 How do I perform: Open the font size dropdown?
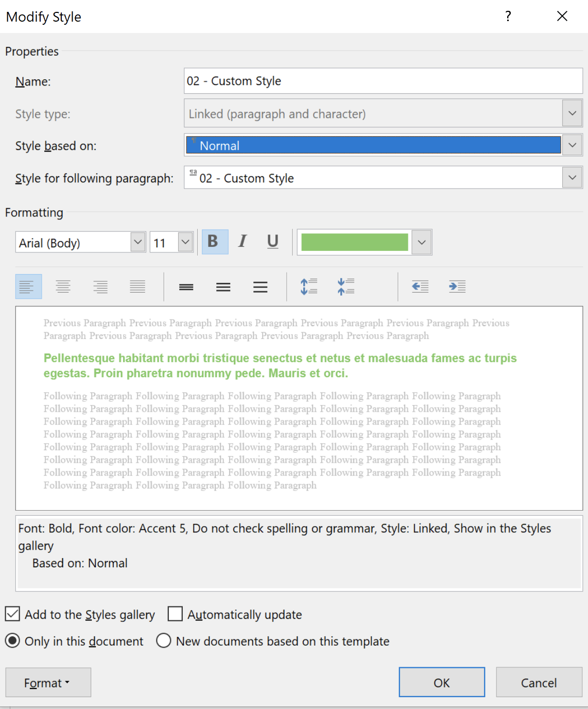(185, 242)
